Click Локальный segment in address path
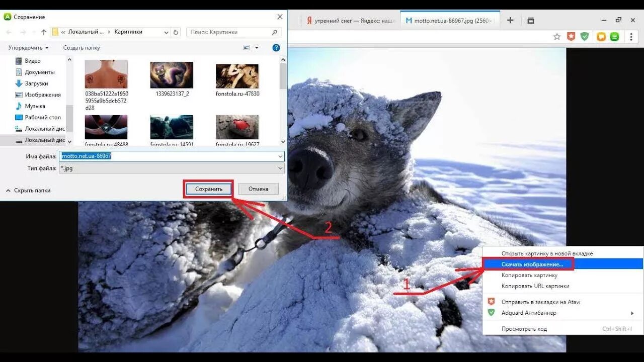 pos(86,32)
